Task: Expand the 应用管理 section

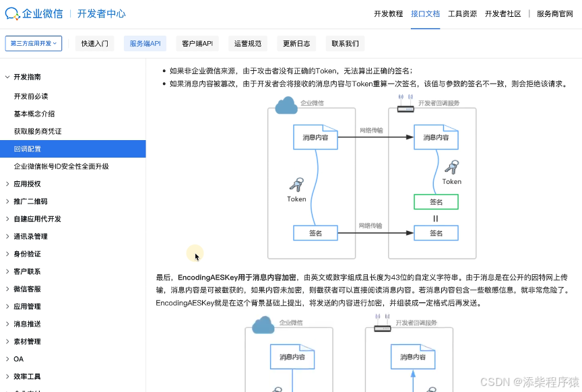Action: (7, 306)
